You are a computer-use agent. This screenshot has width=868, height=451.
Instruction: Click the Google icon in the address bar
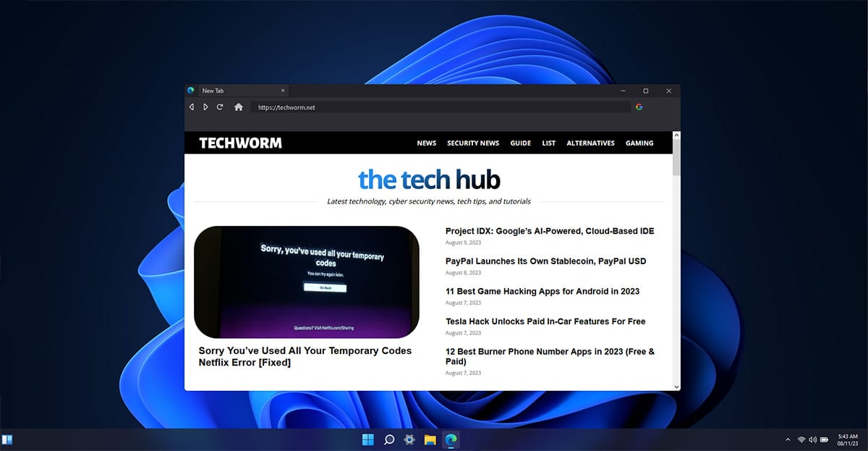pyautogui.click(x=639, y=106)
